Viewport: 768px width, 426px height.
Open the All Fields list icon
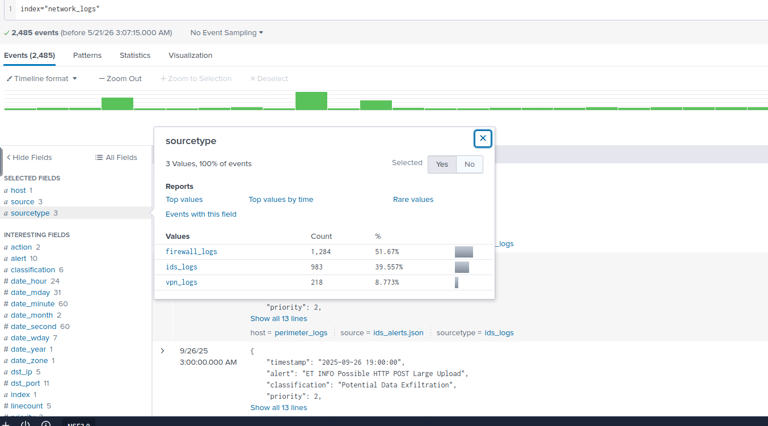click(98, 157)
